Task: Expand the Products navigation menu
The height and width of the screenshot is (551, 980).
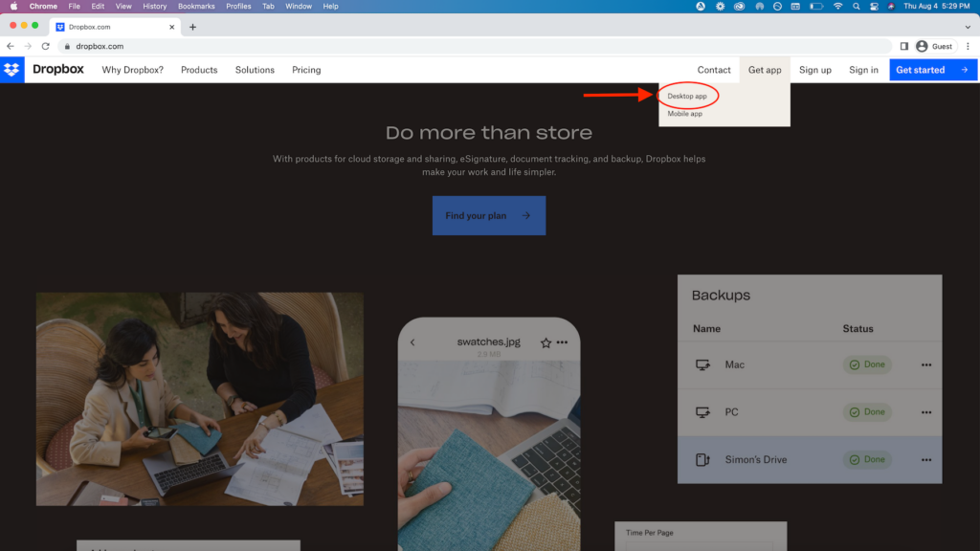Action: 199,70
